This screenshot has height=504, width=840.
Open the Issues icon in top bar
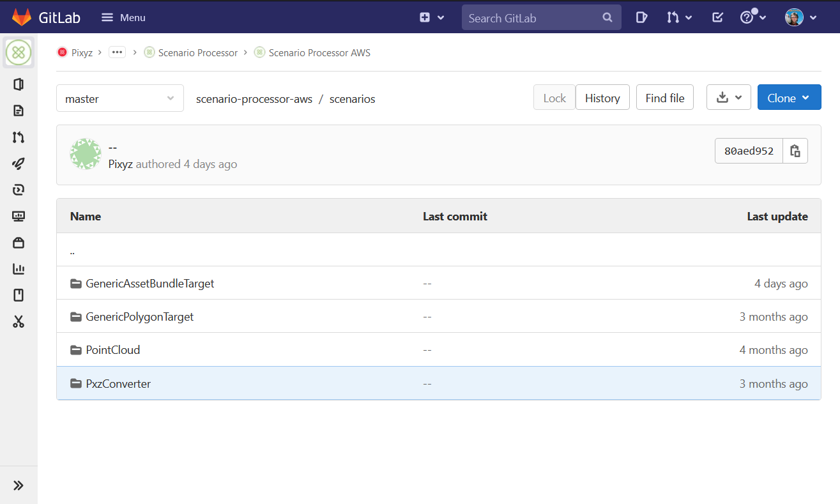[642, 18]
